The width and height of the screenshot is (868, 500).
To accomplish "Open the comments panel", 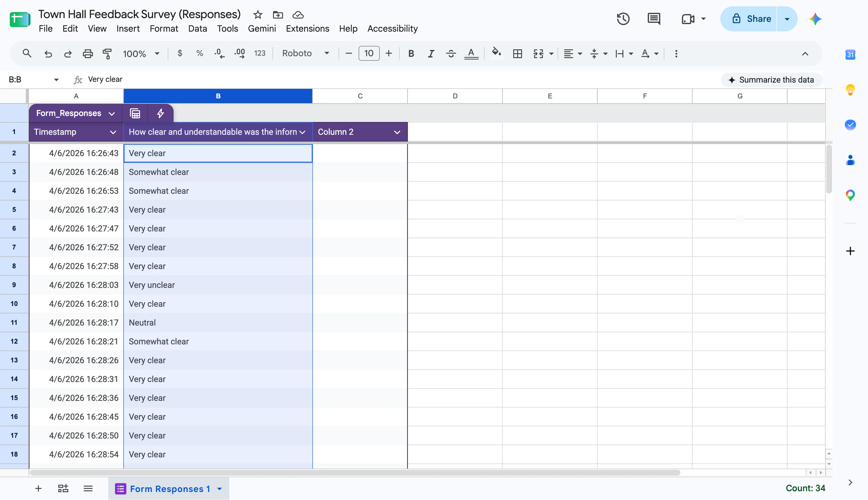I will (x=654, y=19).
